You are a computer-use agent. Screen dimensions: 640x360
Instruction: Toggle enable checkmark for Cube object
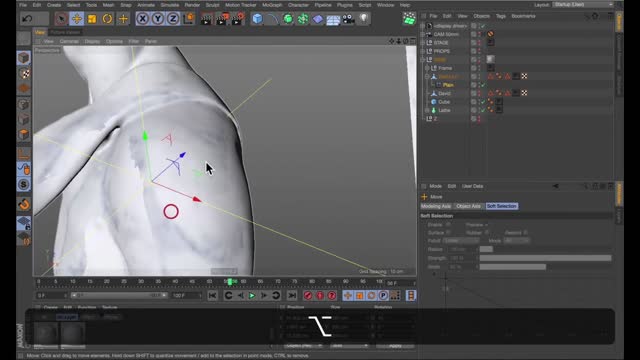483,102
